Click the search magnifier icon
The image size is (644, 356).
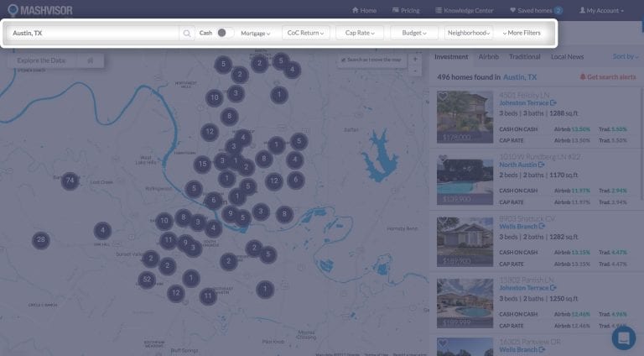(187, 34)
